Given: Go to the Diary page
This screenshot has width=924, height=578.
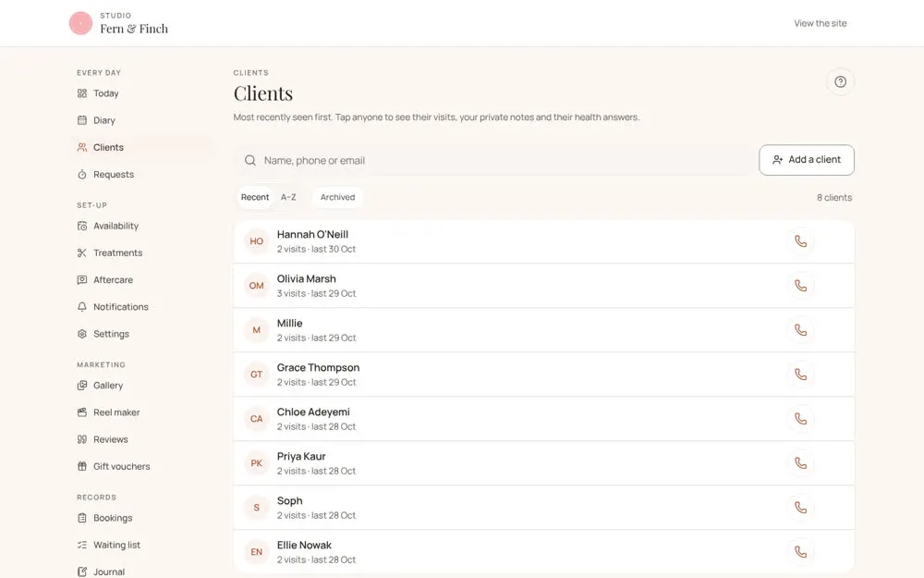Looking at the screenshot, I should (141, 120).
